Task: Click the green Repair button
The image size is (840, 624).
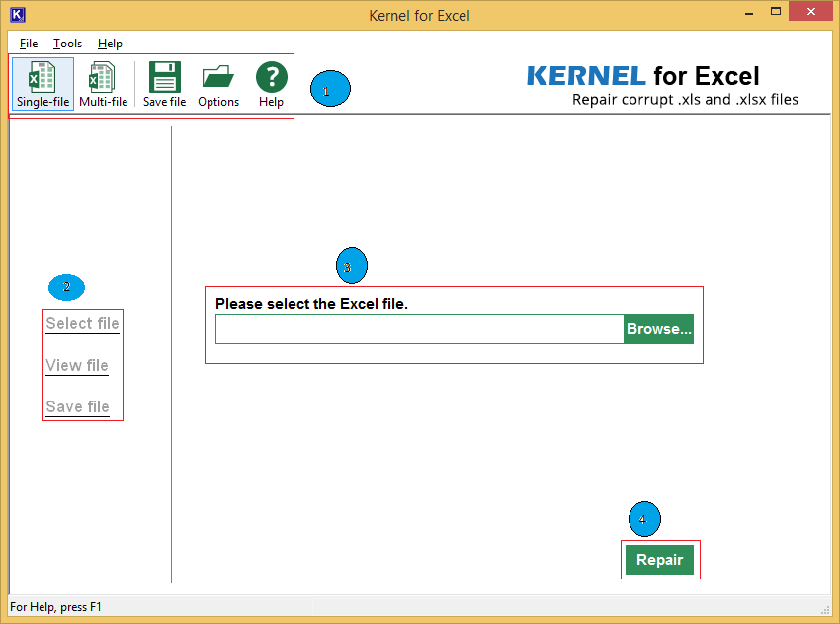Action: pyautogui.click(x=659, y=560)
